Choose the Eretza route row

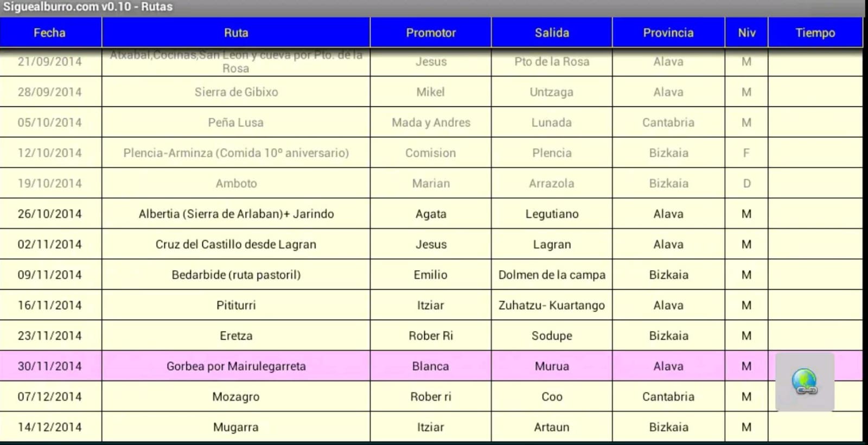pyautogui.click(x=236, y=336)
